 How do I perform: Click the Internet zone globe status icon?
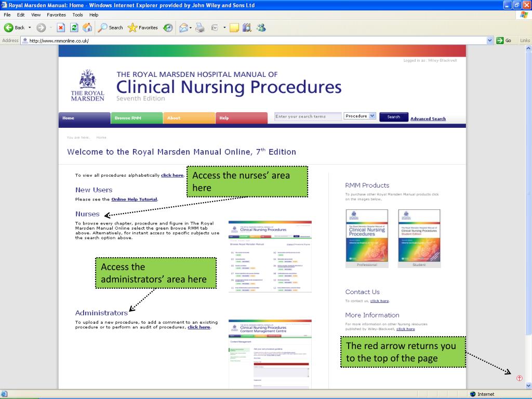tap(473, 394)
